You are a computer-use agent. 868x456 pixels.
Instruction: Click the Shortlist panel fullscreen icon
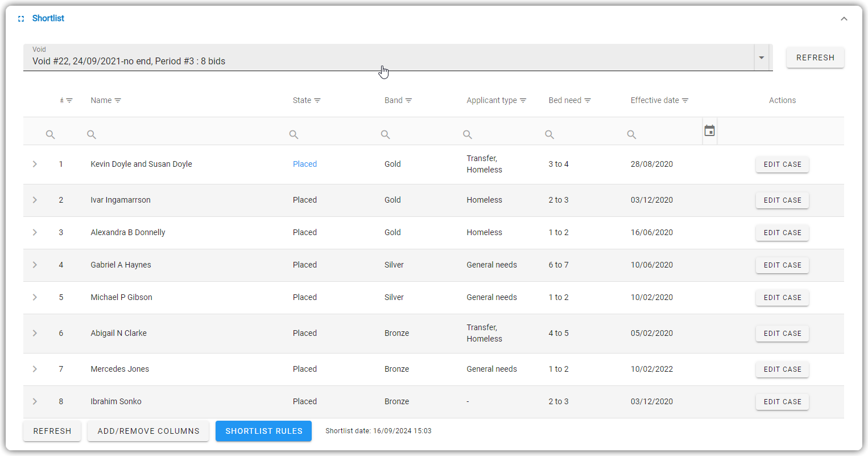tap(21, 19)
